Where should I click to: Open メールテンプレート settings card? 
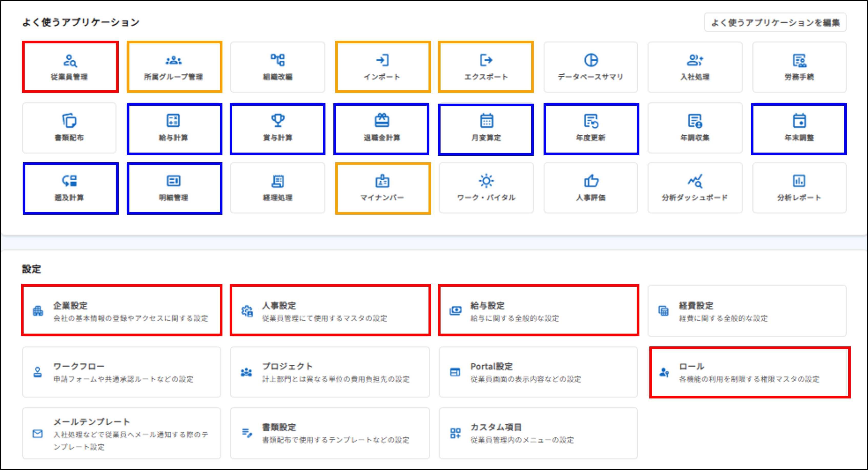tap(121, 433)
